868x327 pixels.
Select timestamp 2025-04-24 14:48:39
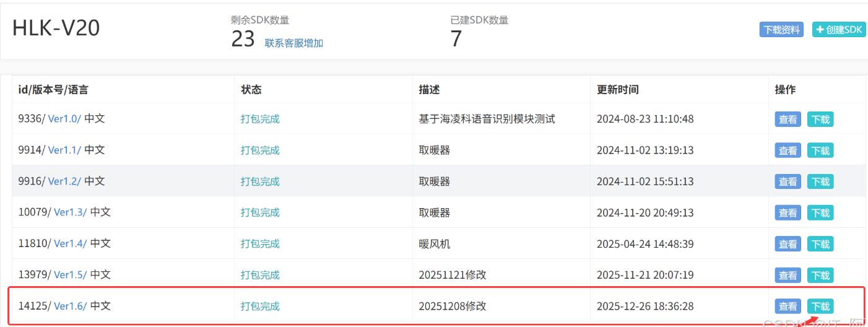tap(645, 243)
